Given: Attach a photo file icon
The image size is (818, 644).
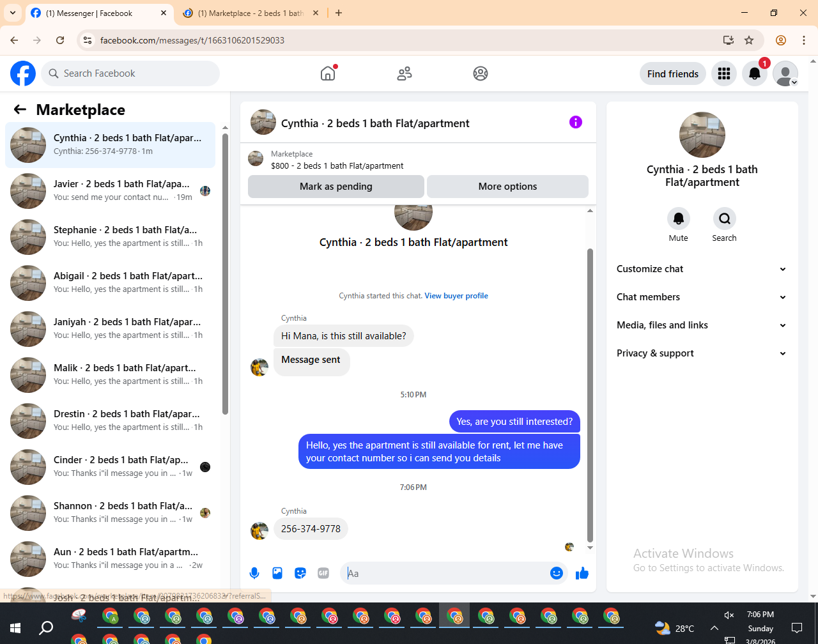Looking at the screenshot, I should coord(277,573).
